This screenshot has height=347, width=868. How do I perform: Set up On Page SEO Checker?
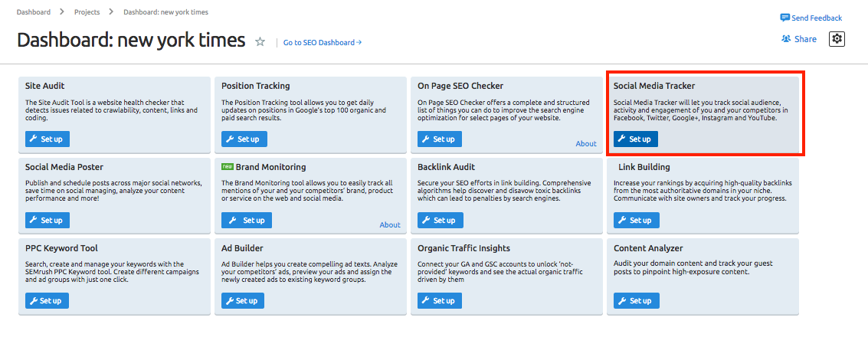pos(440,139)
